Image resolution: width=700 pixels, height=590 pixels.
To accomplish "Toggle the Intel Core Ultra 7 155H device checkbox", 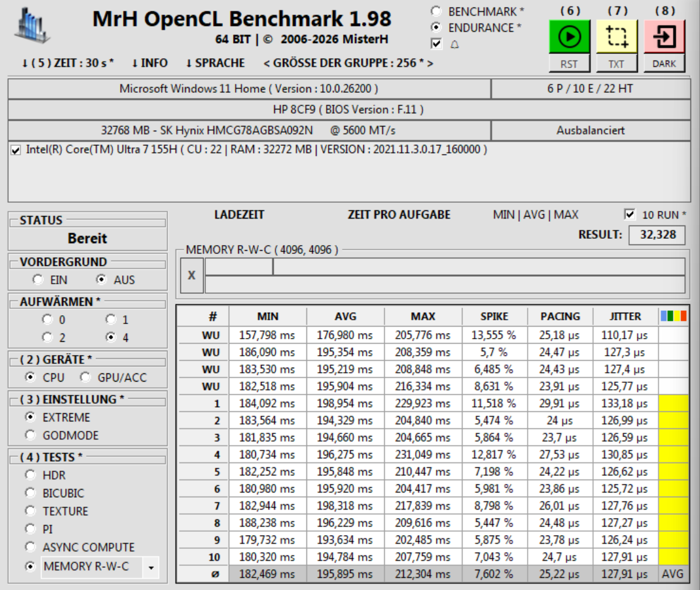I will pyautogui.click(x=16, y=150).
